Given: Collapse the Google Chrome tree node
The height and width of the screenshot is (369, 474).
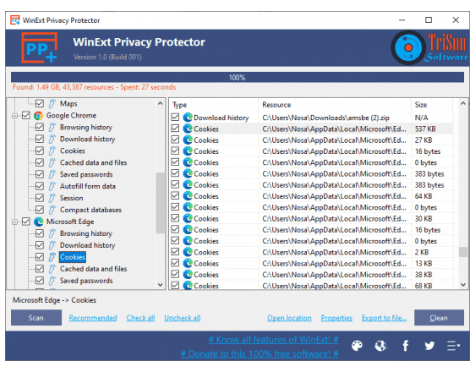Looking at the screenshot, I should pyautogui.click(x=15, y=116).
